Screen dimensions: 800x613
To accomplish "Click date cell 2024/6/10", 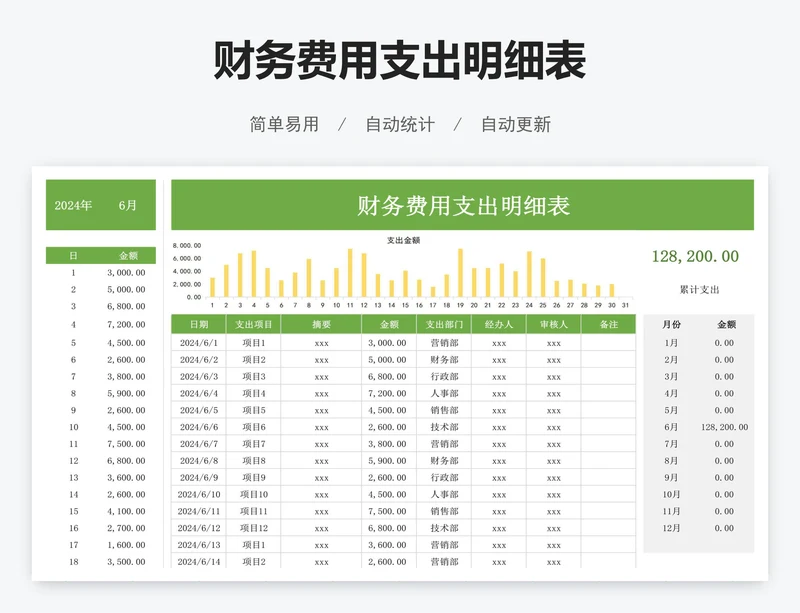I will 199,495.
